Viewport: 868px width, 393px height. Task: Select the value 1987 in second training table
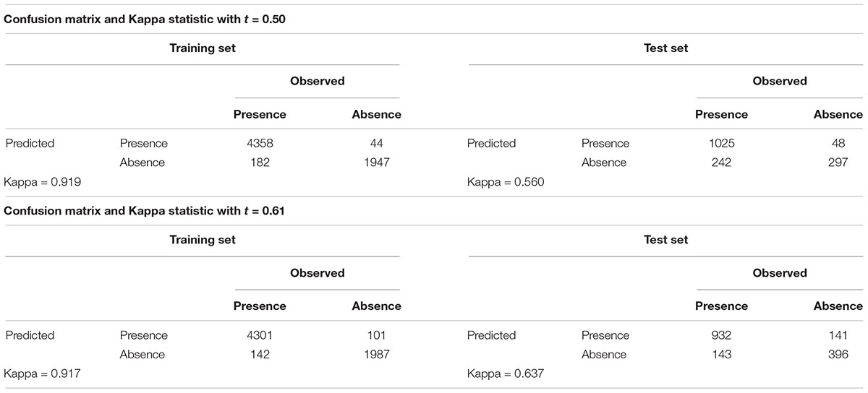click(376, 355)
